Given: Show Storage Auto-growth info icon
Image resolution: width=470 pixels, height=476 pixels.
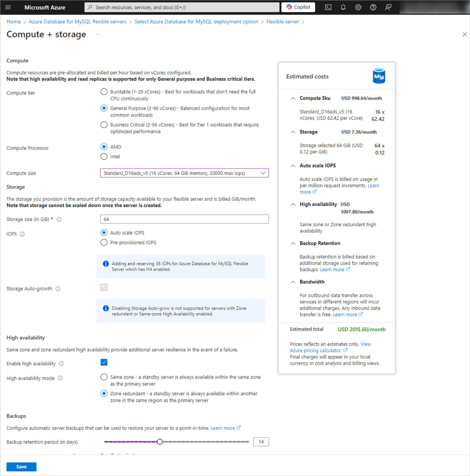Looking at the screenshot, I should 58,289.
